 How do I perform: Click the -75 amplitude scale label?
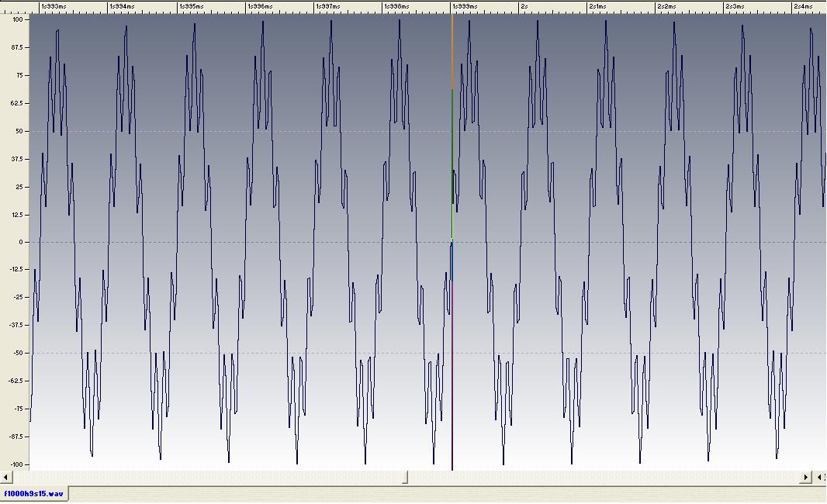19,409
